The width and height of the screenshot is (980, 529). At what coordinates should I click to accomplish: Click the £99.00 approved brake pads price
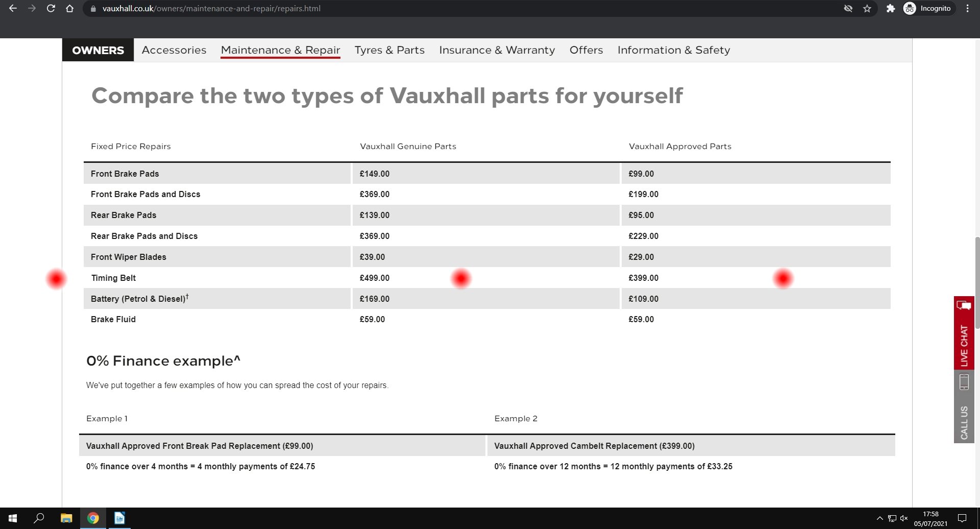pos(641,174)
